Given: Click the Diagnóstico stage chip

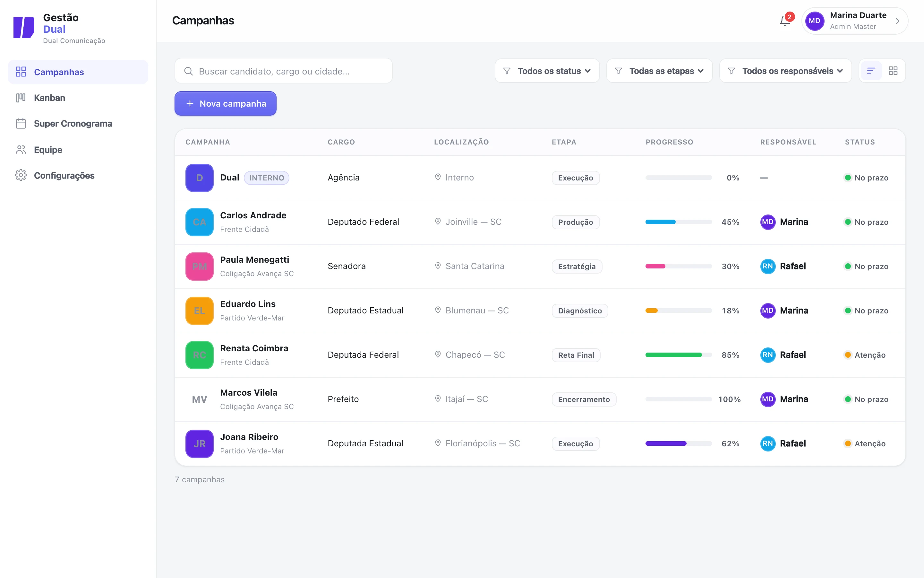Looking at the screenshot, I should click(x=580, y=311).
